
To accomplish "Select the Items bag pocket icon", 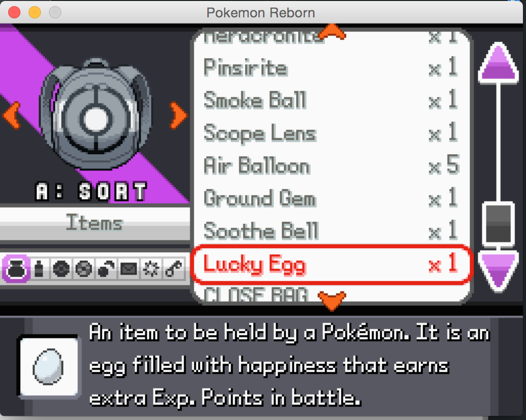I will click(16, 269).
